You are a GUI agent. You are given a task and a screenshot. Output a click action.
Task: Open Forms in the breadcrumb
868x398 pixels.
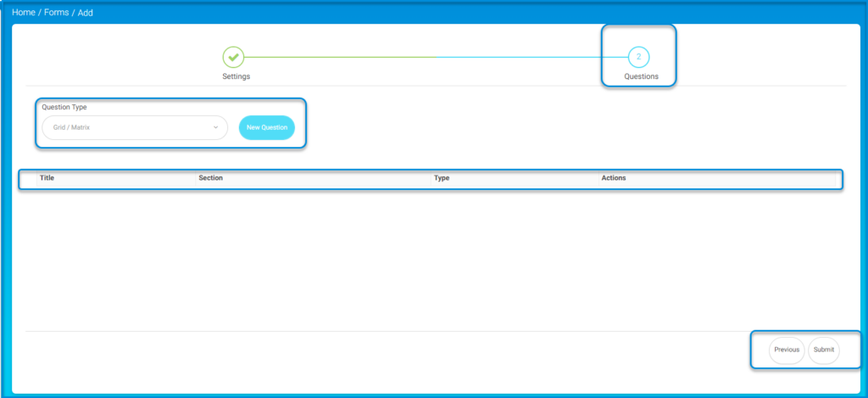click(x=57, y=12)
